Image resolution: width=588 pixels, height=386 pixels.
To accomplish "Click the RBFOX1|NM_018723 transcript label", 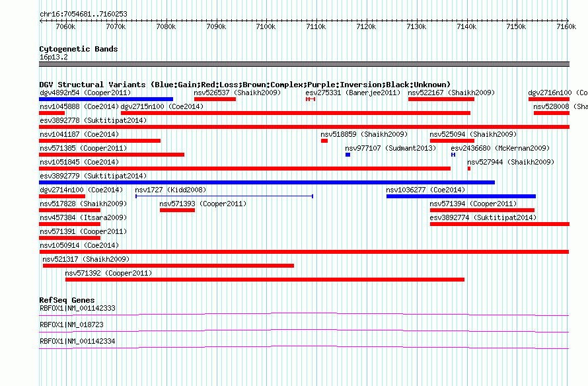I will 71,325.
